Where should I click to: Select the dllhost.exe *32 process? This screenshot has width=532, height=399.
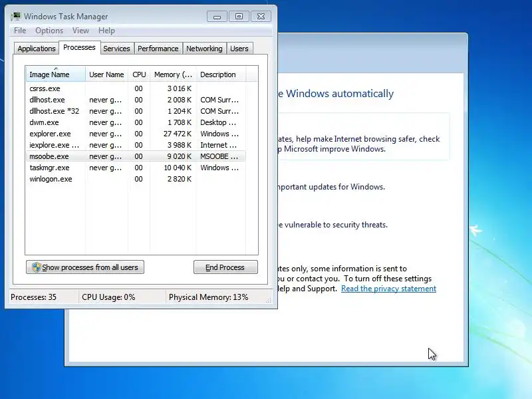[136, 111]
